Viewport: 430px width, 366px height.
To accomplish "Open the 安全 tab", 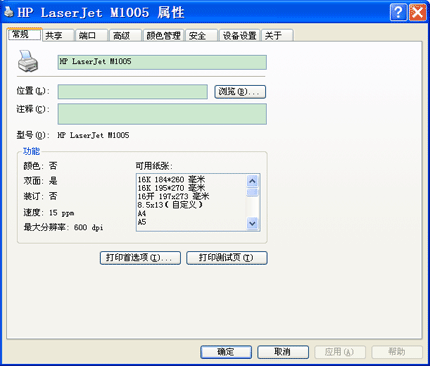I will click(x=202, y=36).
